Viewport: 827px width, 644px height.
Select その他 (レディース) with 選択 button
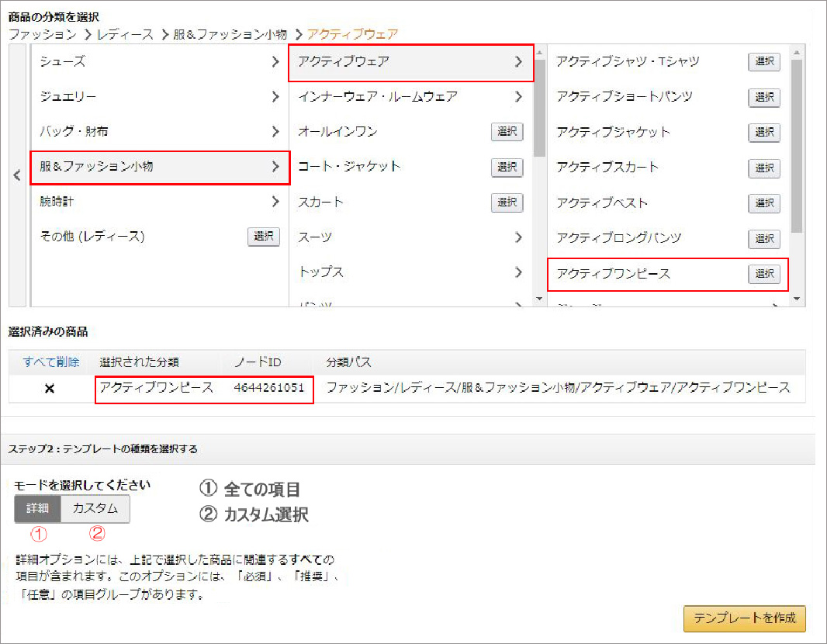click(264, 237)
